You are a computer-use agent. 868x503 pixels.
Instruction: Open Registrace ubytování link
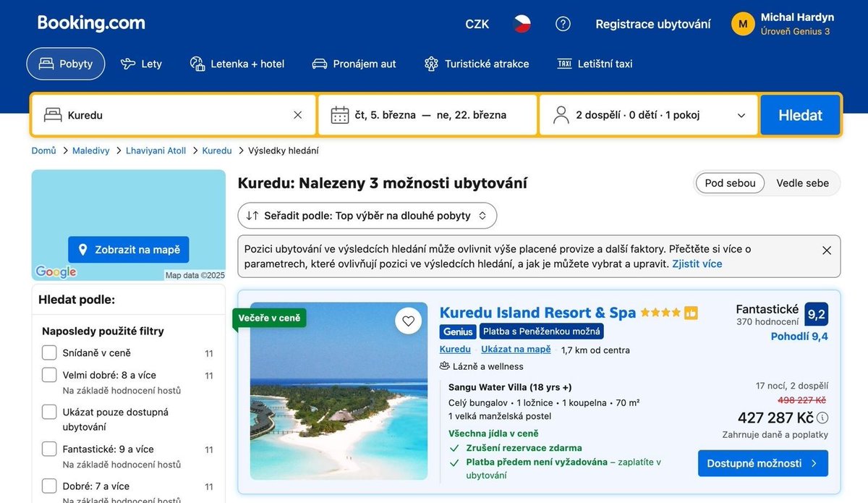click(653, 24)
